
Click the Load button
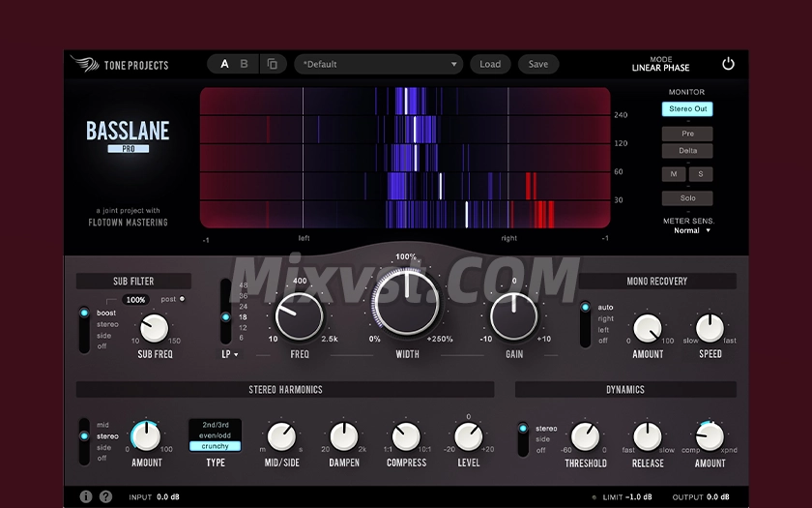point(490,64)
